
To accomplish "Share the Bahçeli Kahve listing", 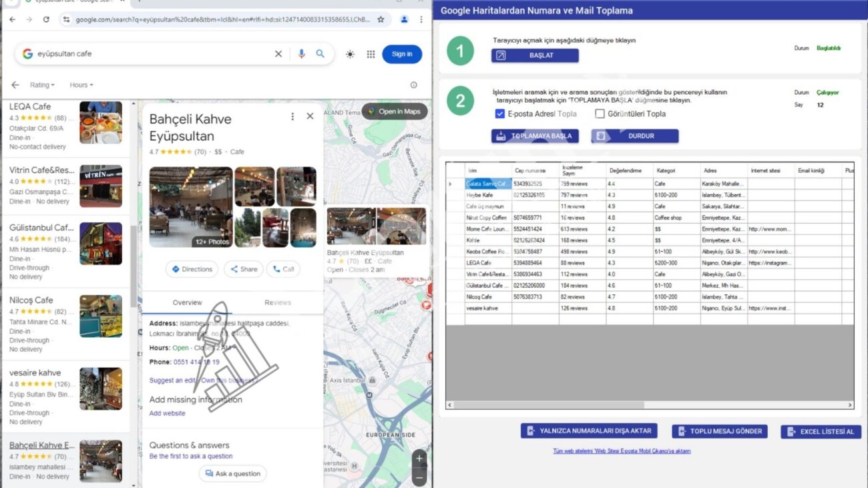I will (244, 269).
